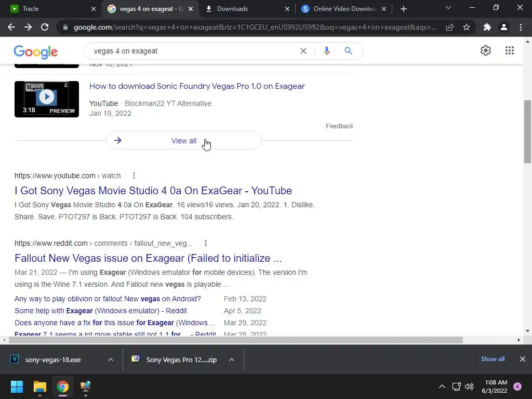Viewport: 532px width, 399px height.
Task: Open Chrome from the taskbar
Action: pos(63,387)
